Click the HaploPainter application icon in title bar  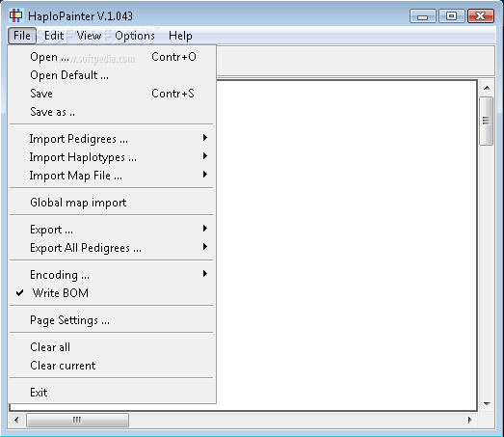[15, 15]
